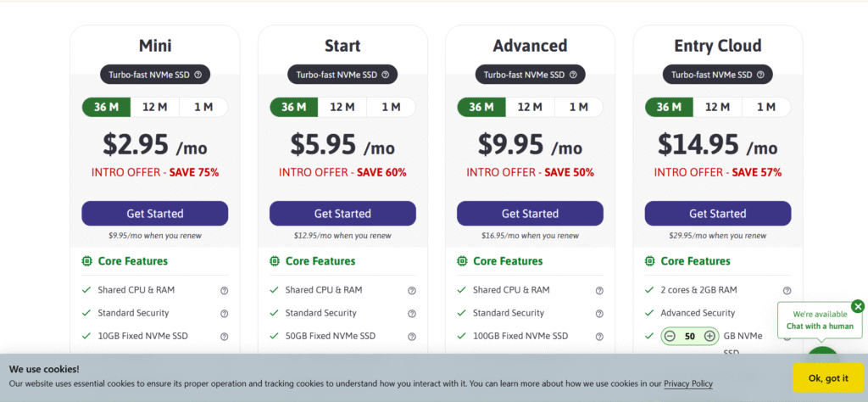Click help icon for Advanced 100GB Fixed NVMe SSD
Viewport: 868px width, 402px height.
pyautogui.click(x=599, y=336)
